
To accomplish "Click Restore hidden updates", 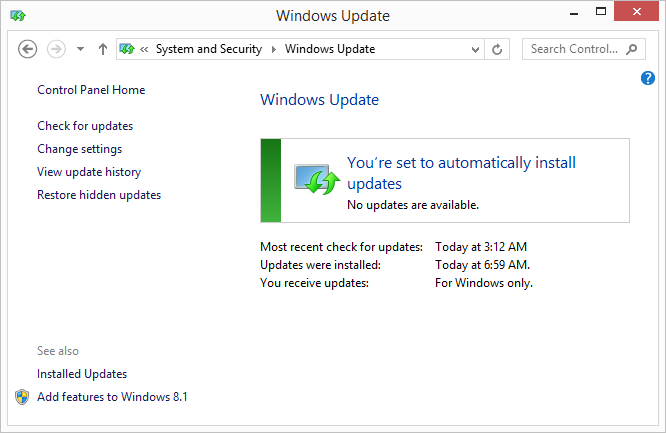I will pyautogui.click(x=99, y=195).
